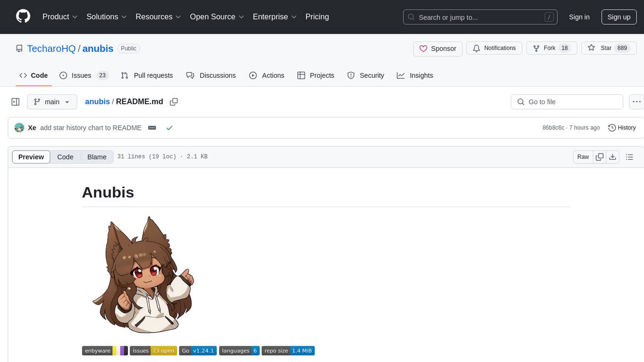Image resolution: width=644 pixels, height=362 pixels.
Task: Download the raw file
Action: click(x=613, y=157)
